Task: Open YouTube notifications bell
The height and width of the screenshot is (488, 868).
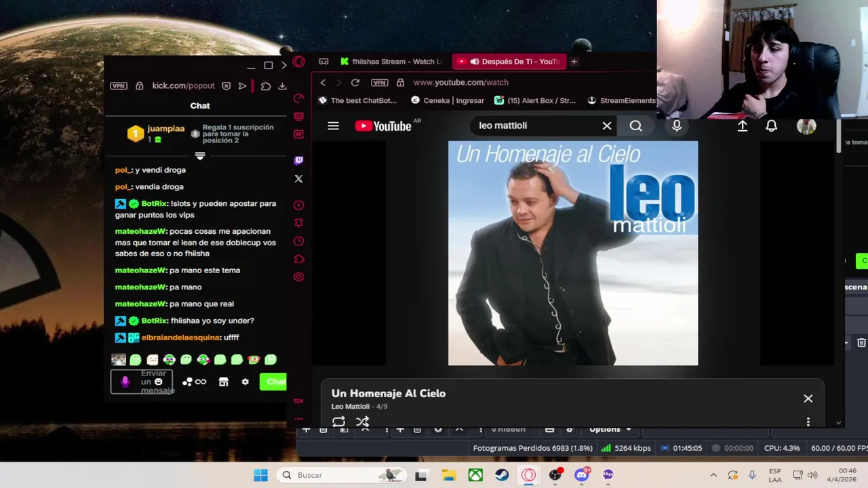Action: (772, 126)
